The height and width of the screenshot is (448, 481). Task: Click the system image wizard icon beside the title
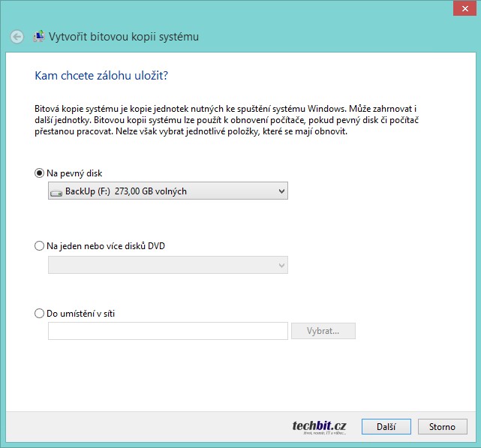[38, 36]
